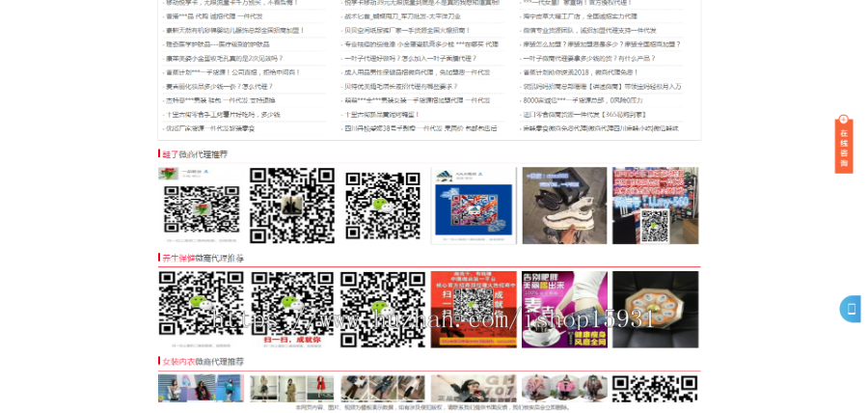Open 养生保健微商代理推荐 section heading
Image resolution: width=868 pixels, height=413 pixels.
point(203,258)
